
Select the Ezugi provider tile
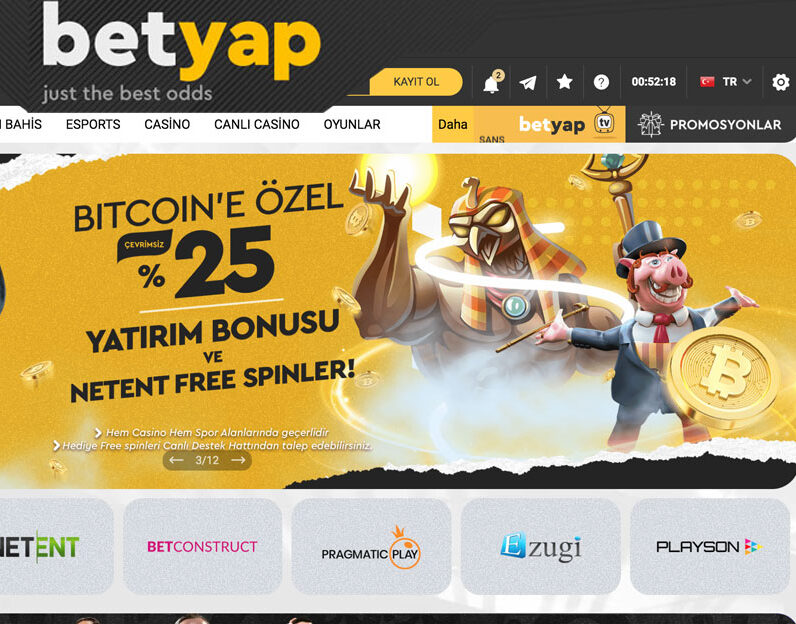pos(541,546)
